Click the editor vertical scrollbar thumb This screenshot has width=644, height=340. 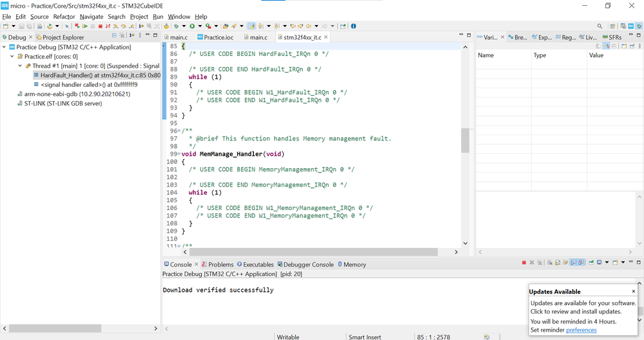[465, 140]
